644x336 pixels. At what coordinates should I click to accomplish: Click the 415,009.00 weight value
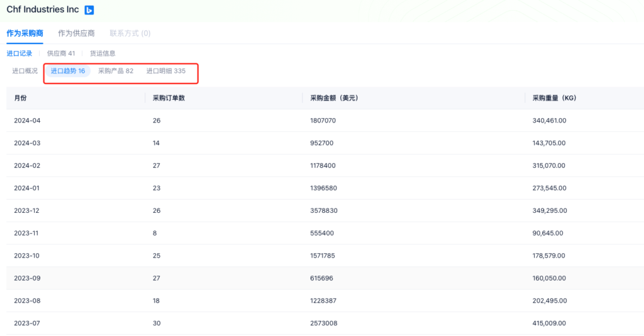(x=549, y=323)
